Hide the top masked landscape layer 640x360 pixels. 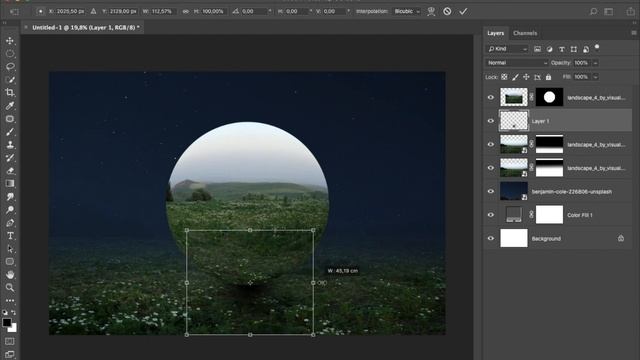click(491, 97)
